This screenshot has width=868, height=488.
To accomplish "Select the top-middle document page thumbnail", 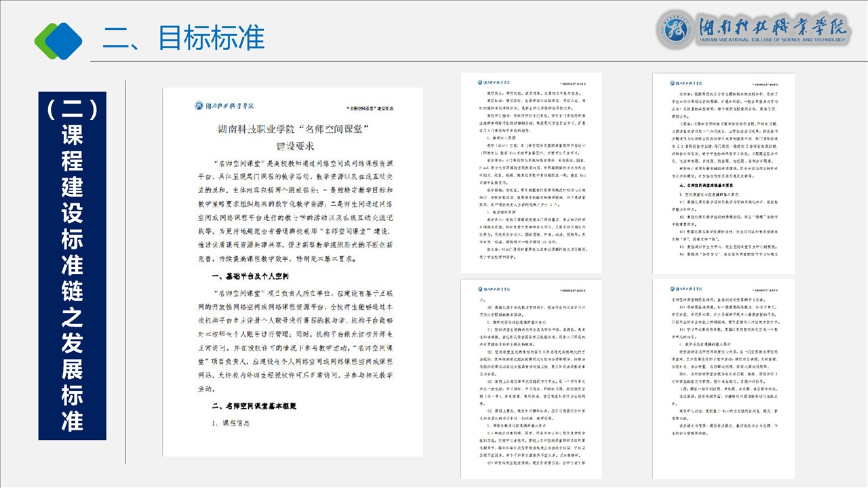I will pos(531,173).
